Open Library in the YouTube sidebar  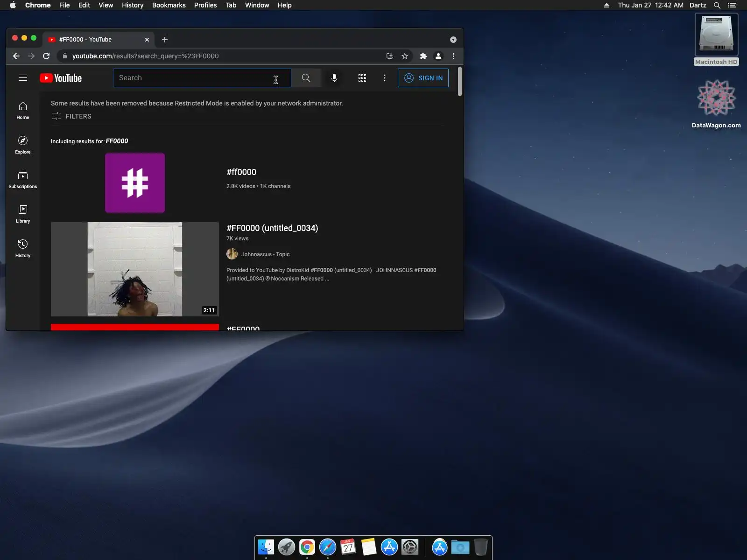coord(23,214)
